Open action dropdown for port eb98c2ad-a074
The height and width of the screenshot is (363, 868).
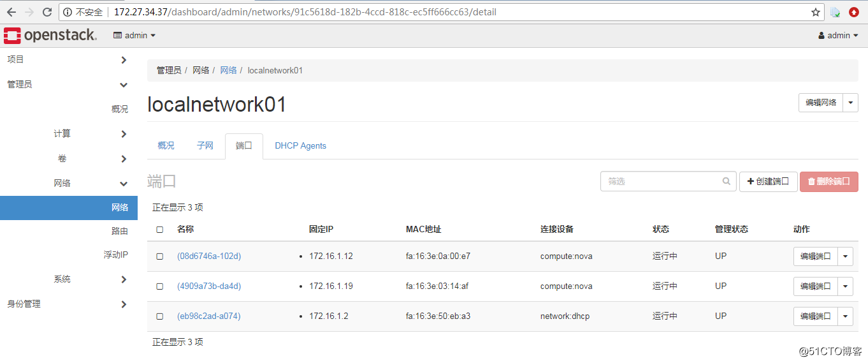(x=846, y=316)
